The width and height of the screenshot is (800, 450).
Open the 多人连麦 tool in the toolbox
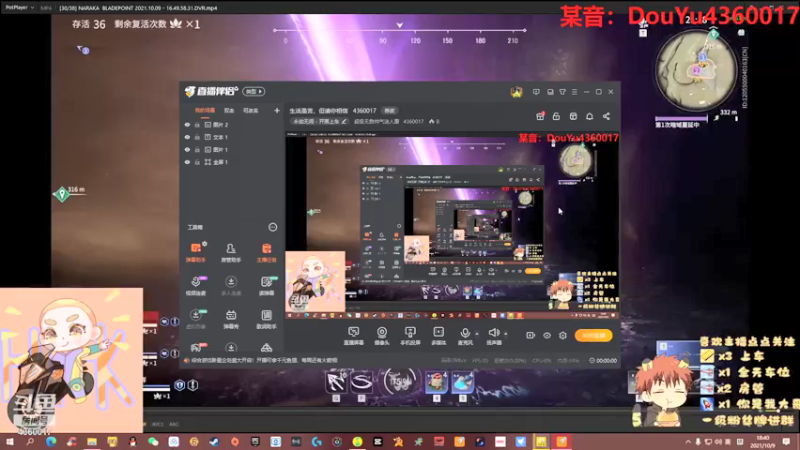(x=231, y=286)
